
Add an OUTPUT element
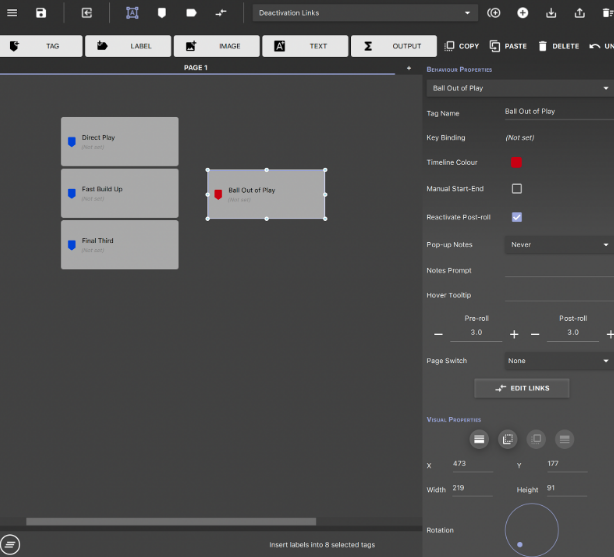tap(394, 46)
